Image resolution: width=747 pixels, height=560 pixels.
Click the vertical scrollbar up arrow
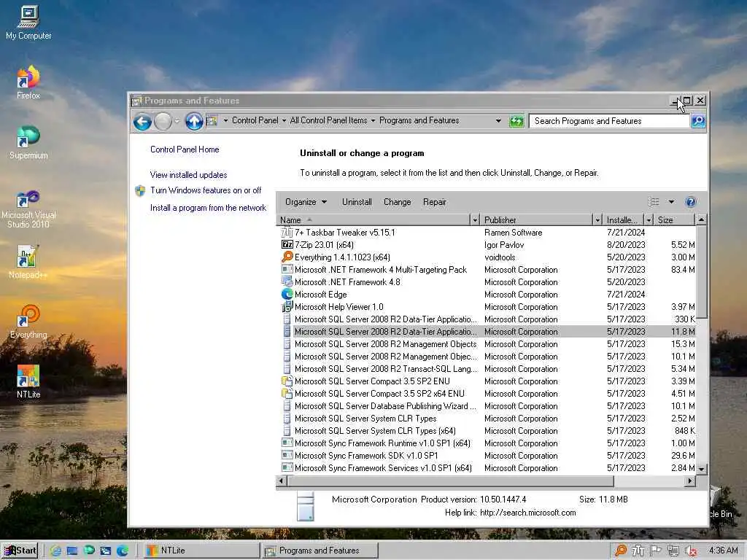(701, 219)
